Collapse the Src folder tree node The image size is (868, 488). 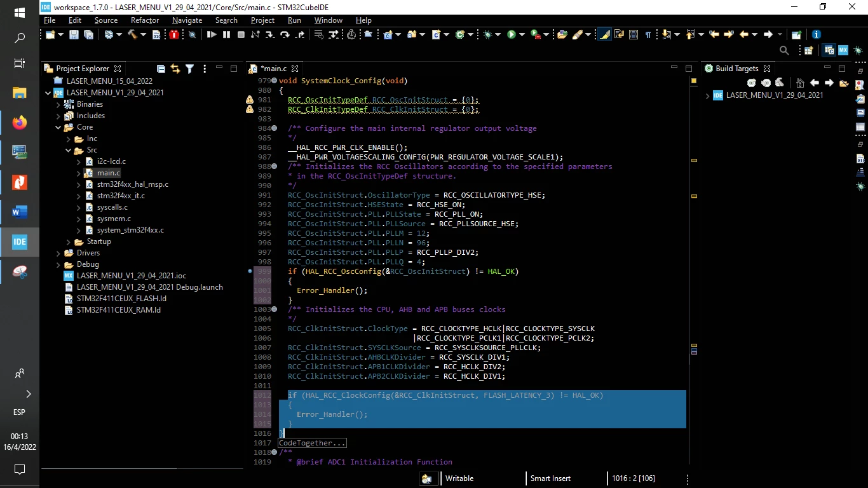coord(69,150)
